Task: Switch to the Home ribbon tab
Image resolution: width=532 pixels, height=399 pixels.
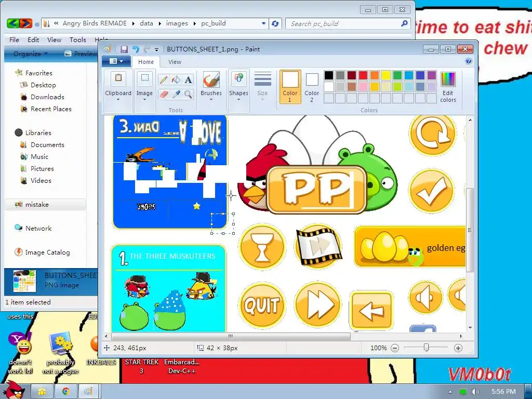Action: coord(146,62)
